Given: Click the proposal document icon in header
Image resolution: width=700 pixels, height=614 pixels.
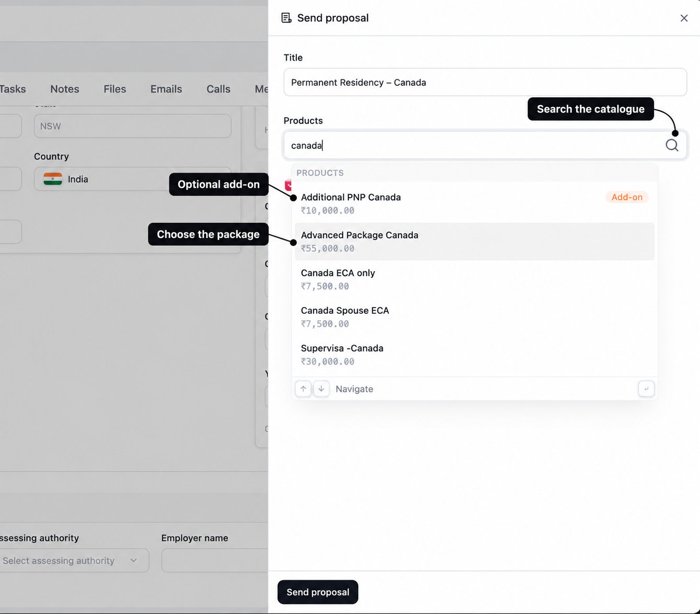Looking at the screenshot, I should [x=286, y=18].
